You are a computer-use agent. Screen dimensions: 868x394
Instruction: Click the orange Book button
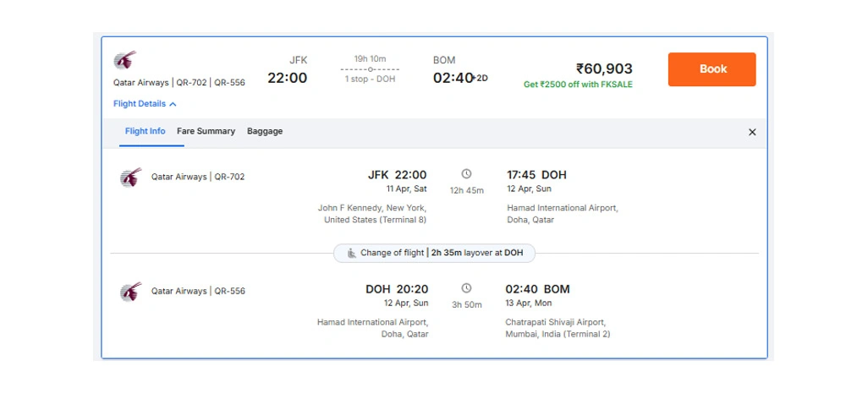pos(711,69)
